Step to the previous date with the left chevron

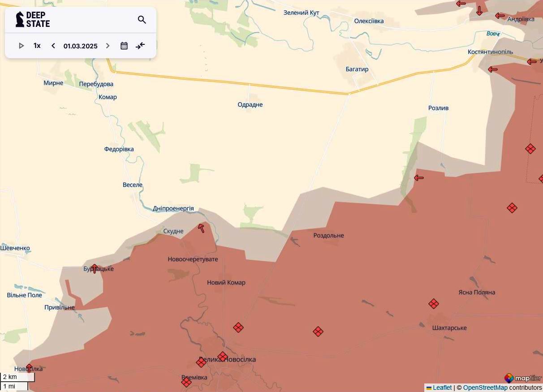pyautogui.click(x=53, y=45)
